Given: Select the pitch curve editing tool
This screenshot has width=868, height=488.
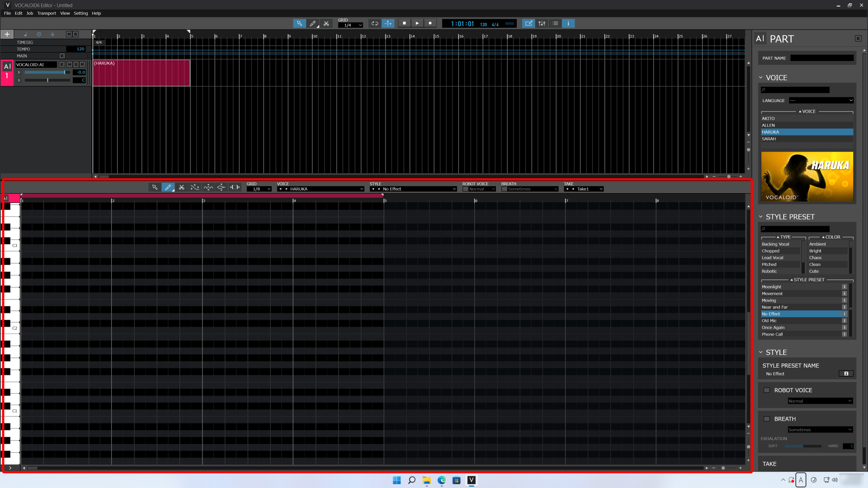Looking at the screenshot, I should [195, 187].
